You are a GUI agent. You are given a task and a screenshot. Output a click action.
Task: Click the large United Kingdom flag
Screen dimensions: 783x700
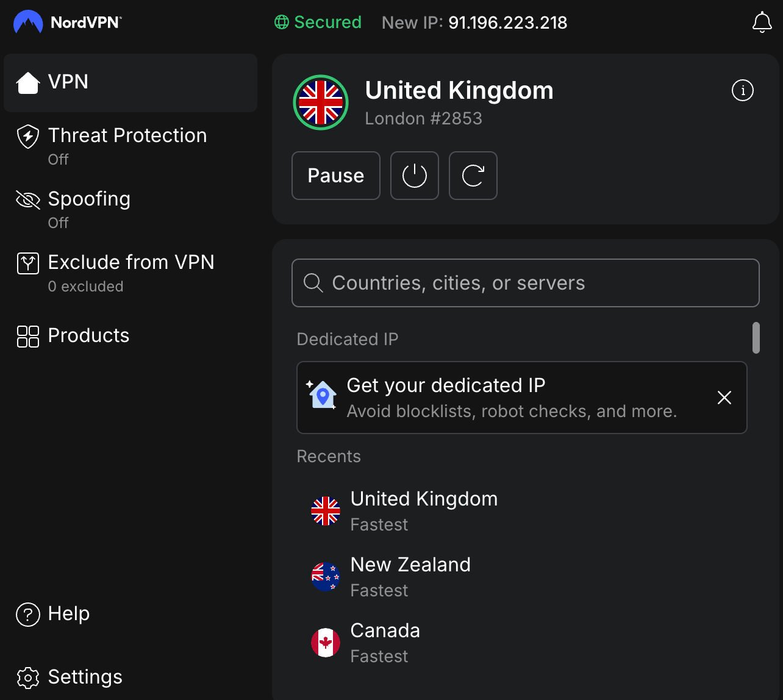(x=321, y=102)
